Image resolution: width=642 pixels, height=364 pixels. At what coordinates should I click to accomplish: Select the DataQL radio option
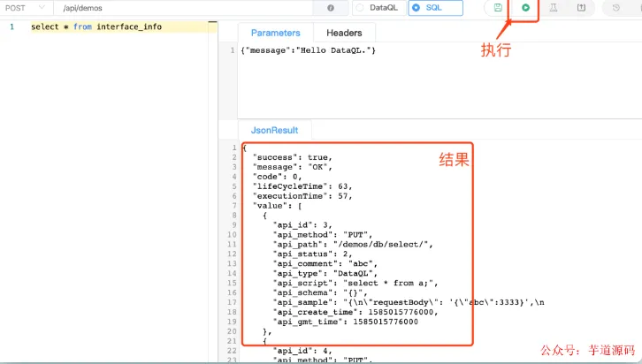tap(378, 8)
